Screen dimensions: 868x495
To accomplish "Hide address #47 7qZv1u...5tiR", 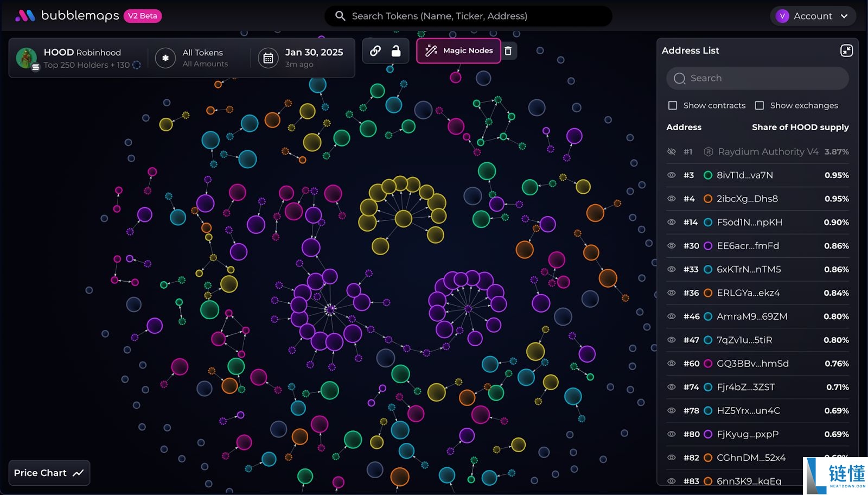I will pos(672,340).
